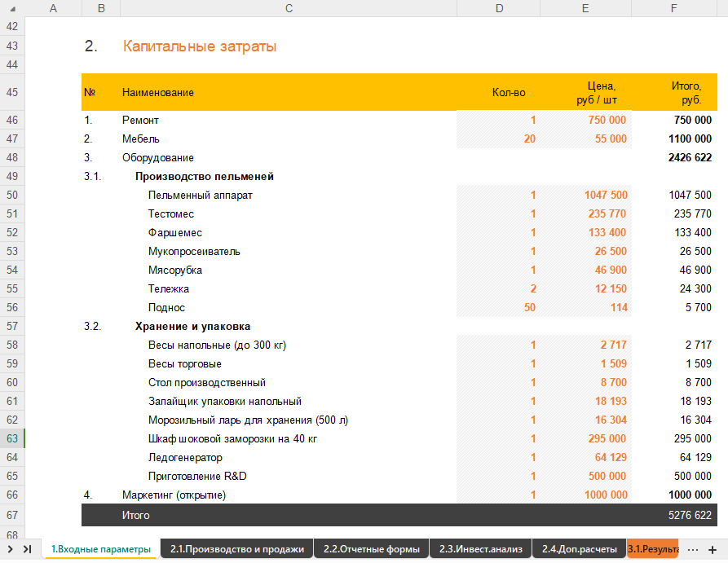
Task: Click the Мебель quantity value 20
Action: [530, 139]
